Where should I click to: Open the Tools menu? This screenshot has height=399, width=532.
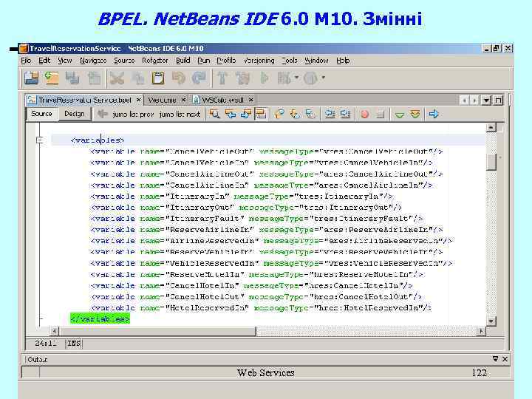click(290, 61)
